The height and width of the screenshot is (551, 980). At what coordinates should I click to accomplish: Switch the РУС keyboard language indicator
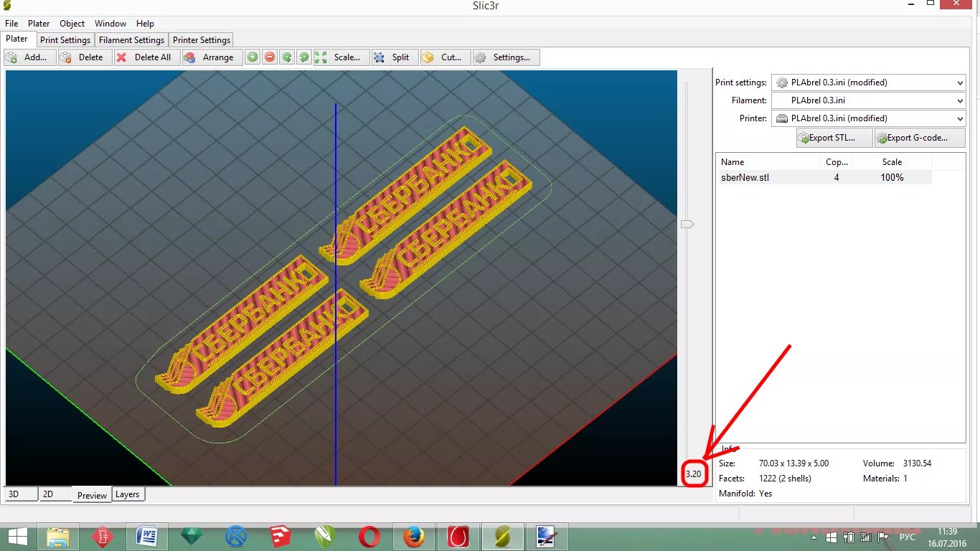tap(908, 537)
